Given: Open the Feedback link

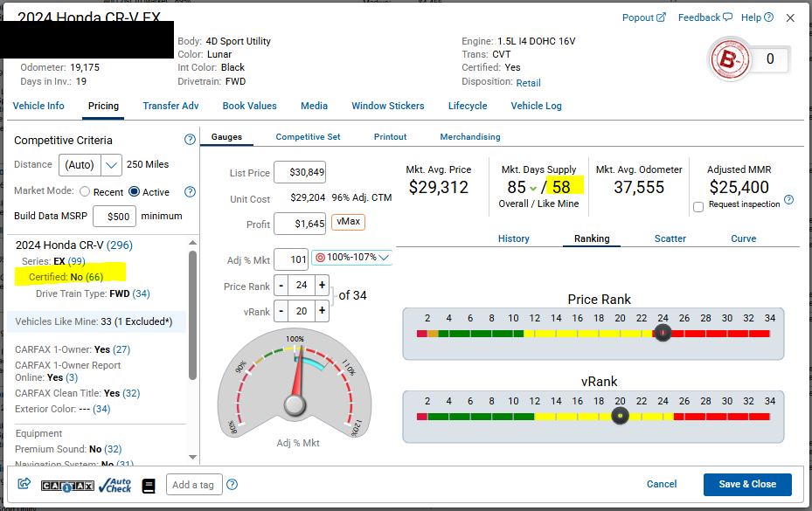Looking at the screenshot, I should (705, 17).
